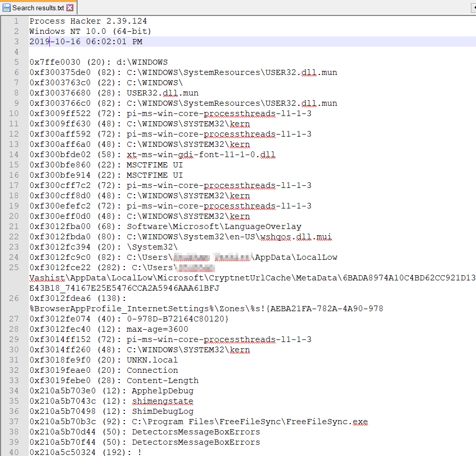Click the xt-ms-win-gdi-font-l1-1-0.dll entry
Screen dimensions: 476x456
(195, 155)
